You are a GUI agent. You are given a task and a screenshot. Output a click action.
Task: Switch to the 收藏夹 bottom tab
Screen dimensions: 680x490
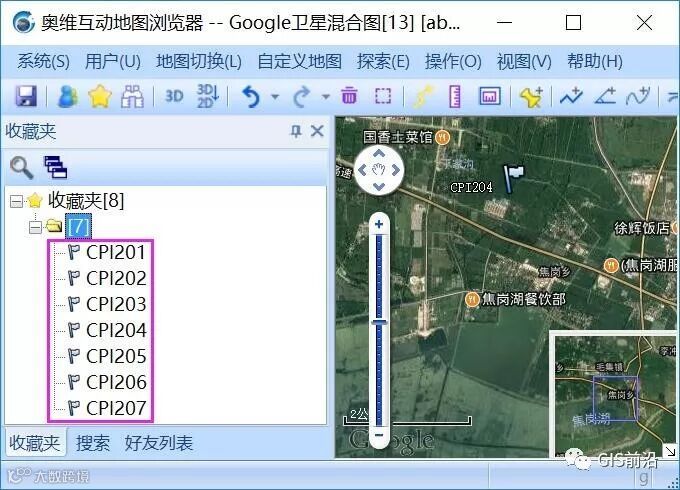35,443
